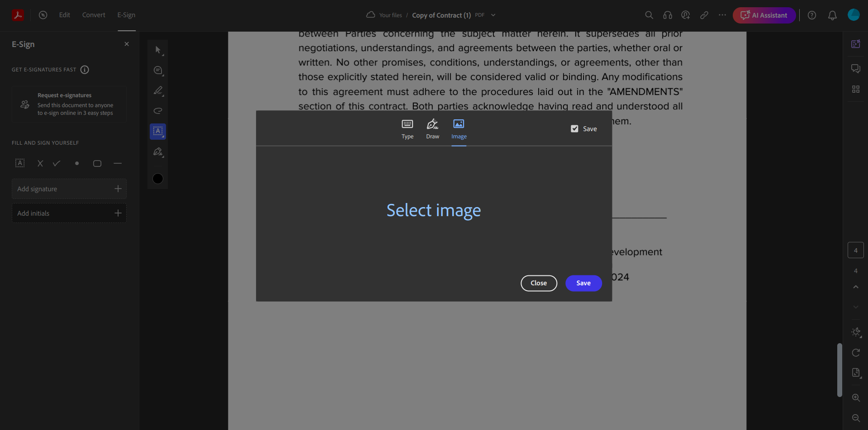Viewport: 868px width, 430px height.
Task: Click the zoom in icon
Action: [x=856, y=398]
